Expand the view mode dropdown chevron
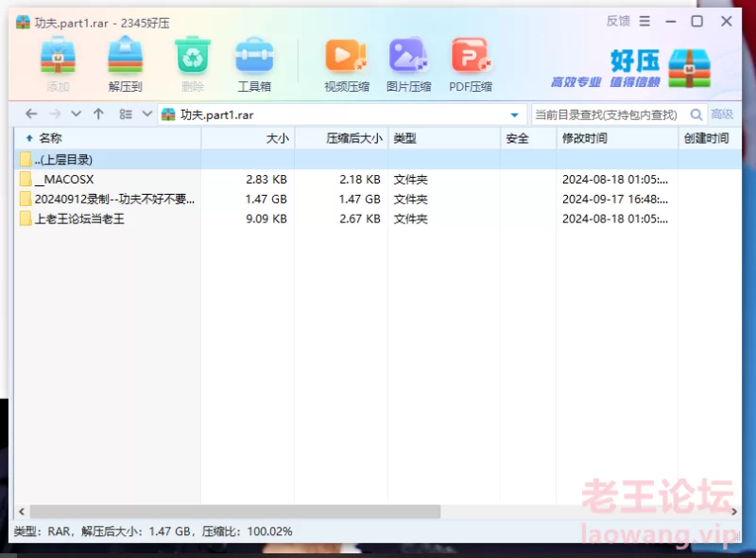Screen dimensions: 756x558 pyautogui.click(x=147, y=113)
